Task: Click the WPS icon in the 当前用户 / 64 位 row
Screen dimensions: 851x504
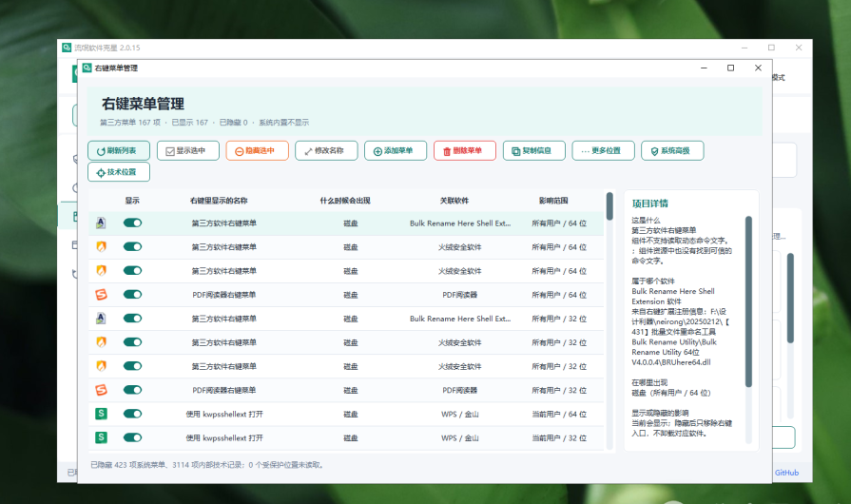Action: tap(101, 414)
